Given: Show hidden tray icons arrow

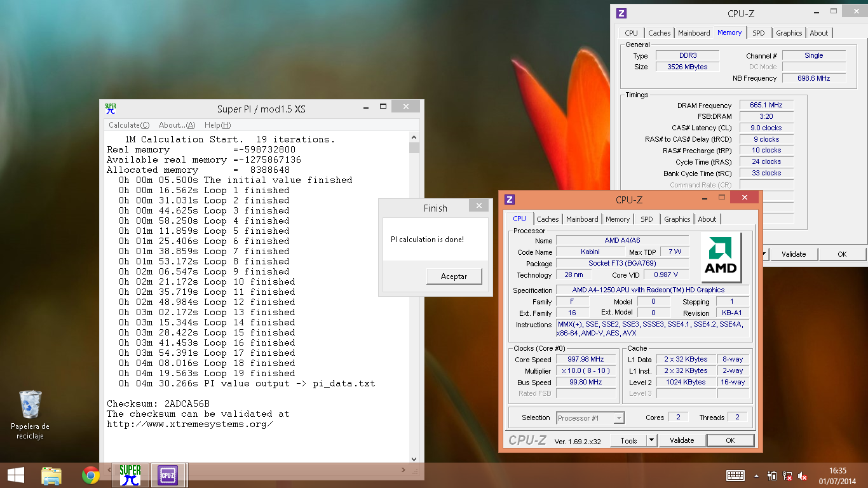Looking at the screenshot, I should pos(756,476).
